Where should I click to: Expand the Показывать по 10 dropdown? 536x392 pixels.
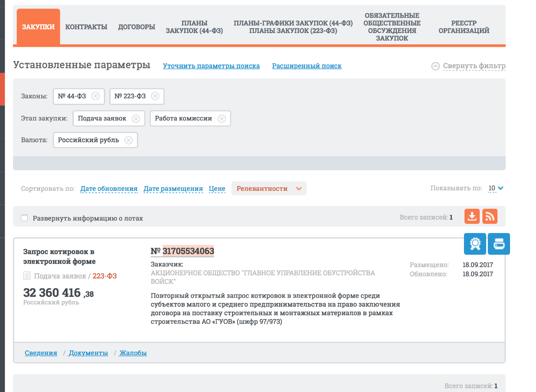(x=495, y=188)
